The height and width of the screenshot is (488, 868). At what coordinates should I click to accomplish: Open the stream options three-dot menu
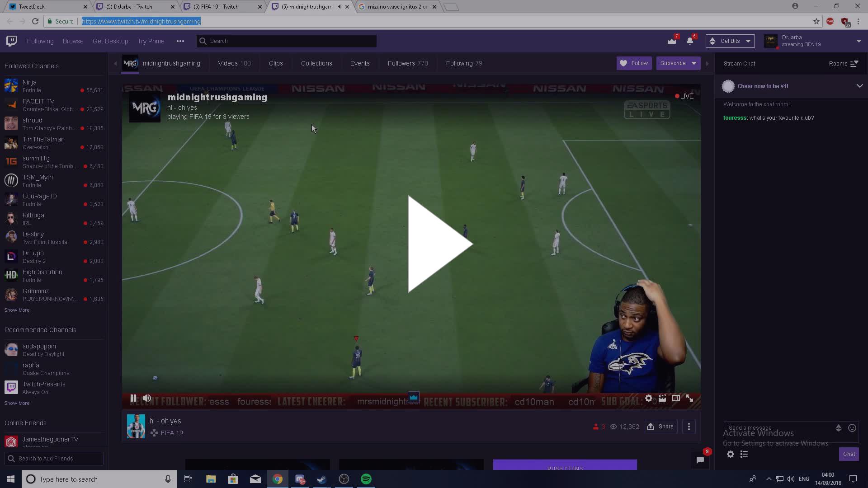tap(689, 427)
